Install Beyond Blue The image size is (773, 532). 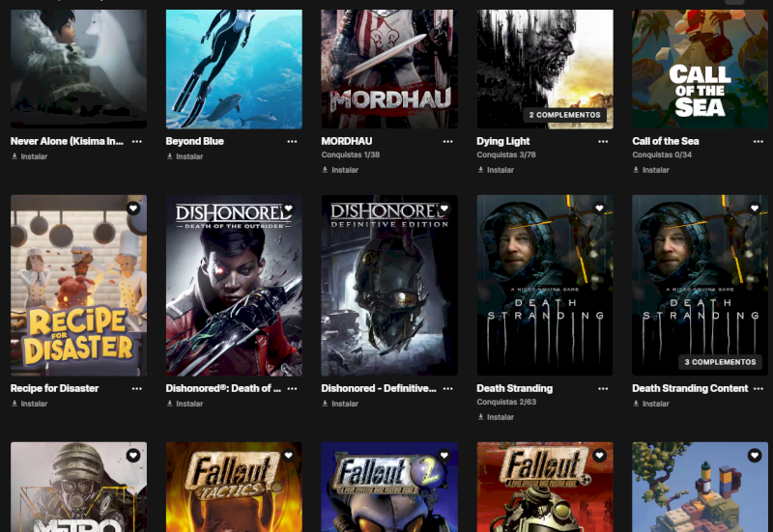pos(185,156)
